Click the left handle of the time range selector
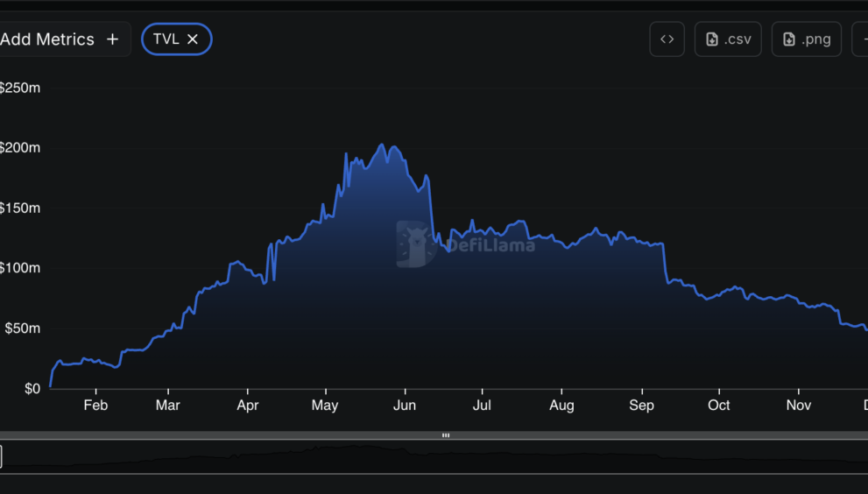 pyautogui.click(x=1, y=457)
